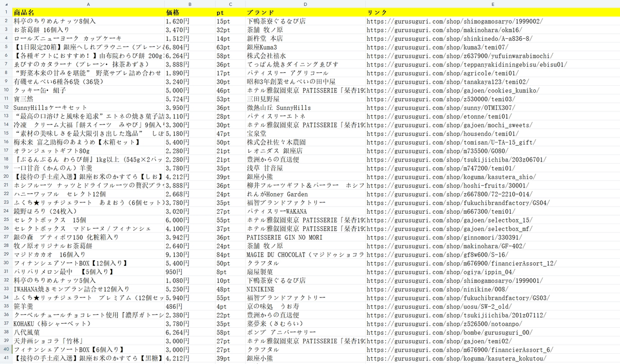Click the price cell 486円
620x364 pixels.
(190, 306)
